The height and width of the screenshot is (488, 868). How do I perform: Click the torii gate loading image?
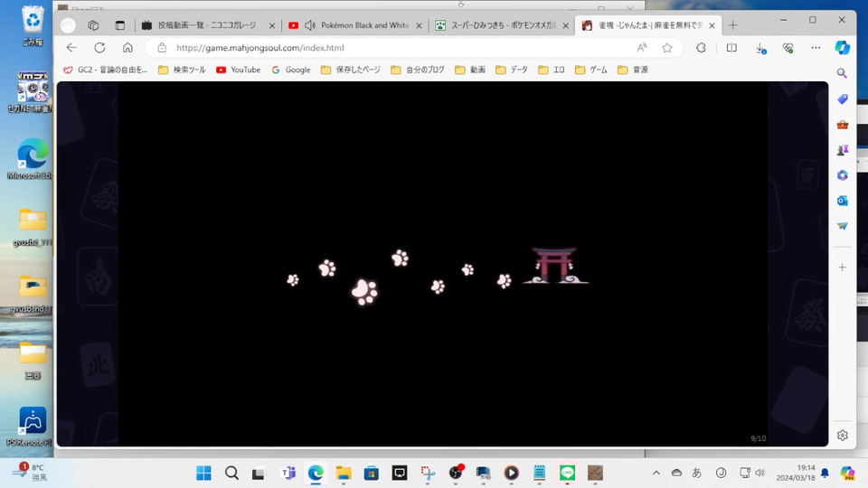(x=555, y=266)
